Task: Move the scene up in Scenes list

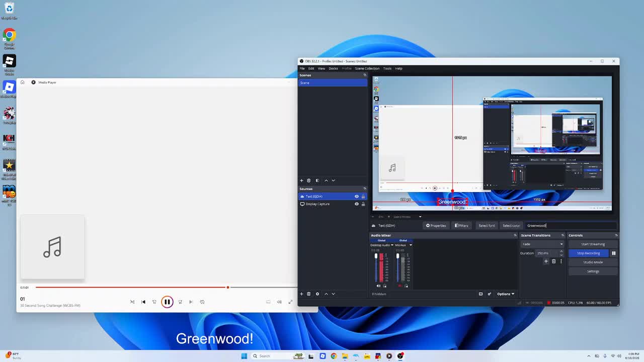Action: 326,180
